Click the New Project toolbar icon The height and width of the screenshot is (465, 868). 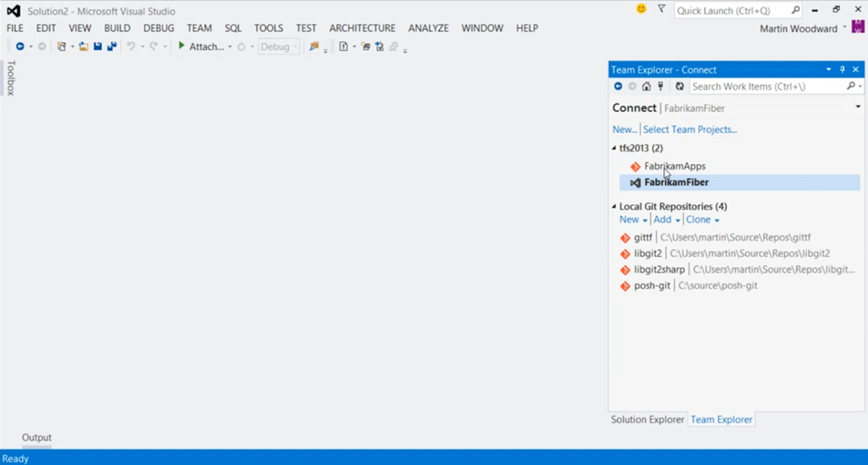click(x=61, y=47)
